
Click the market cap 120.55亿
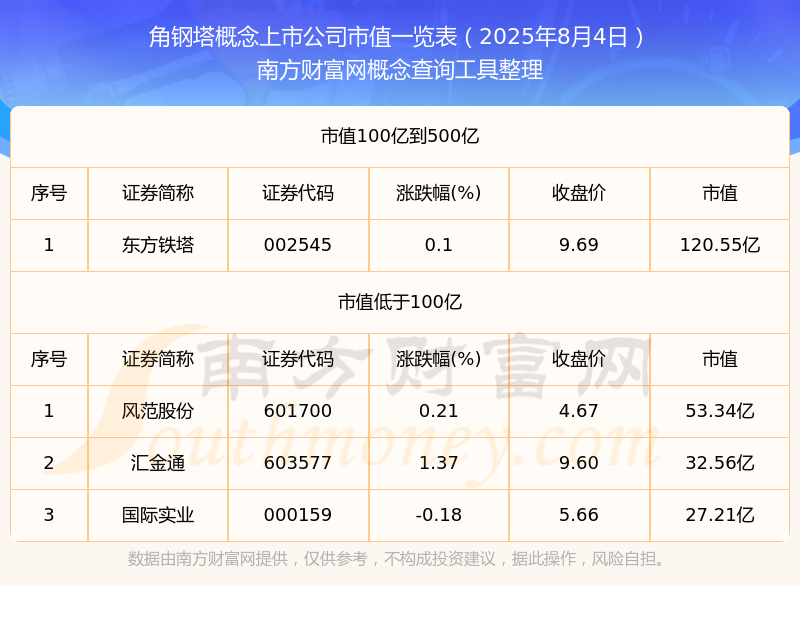720,245
